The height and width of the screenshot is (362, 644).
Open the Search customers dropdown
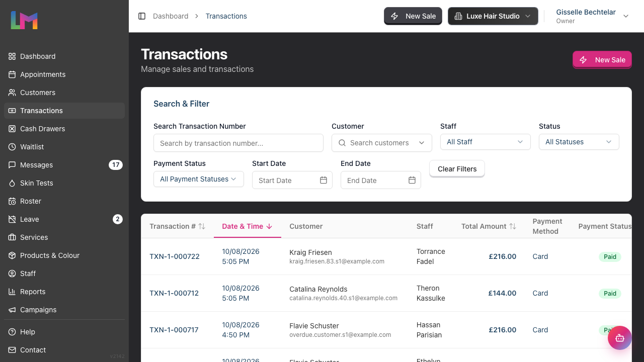point(382,143)
